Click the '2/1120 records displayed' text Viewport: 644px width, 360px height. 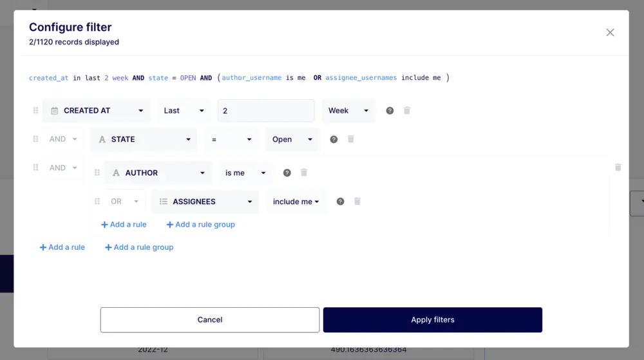(74, 42)
